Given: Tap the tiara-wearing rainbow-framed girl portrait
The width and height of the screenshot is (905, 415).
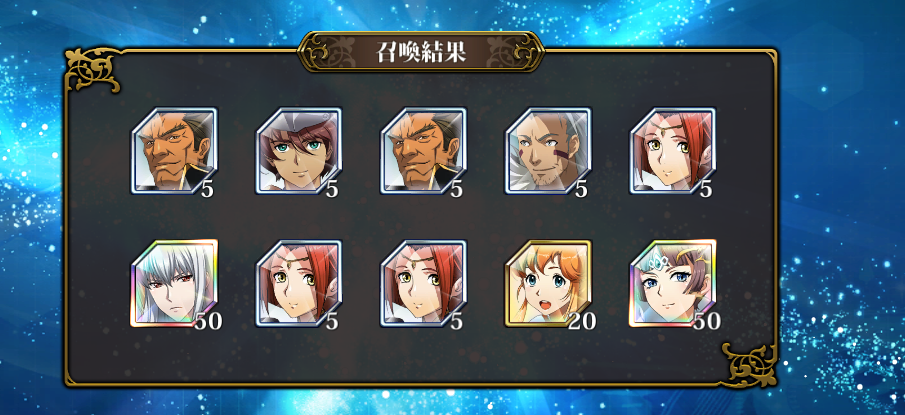Looking at the screenshot, I should pos(673,283).
